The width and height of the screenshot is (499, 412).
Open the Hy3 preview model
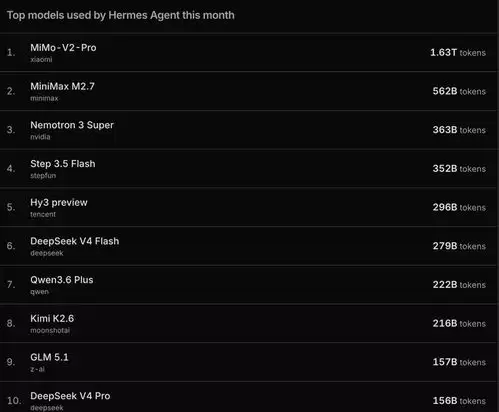[x=59, y=202]
